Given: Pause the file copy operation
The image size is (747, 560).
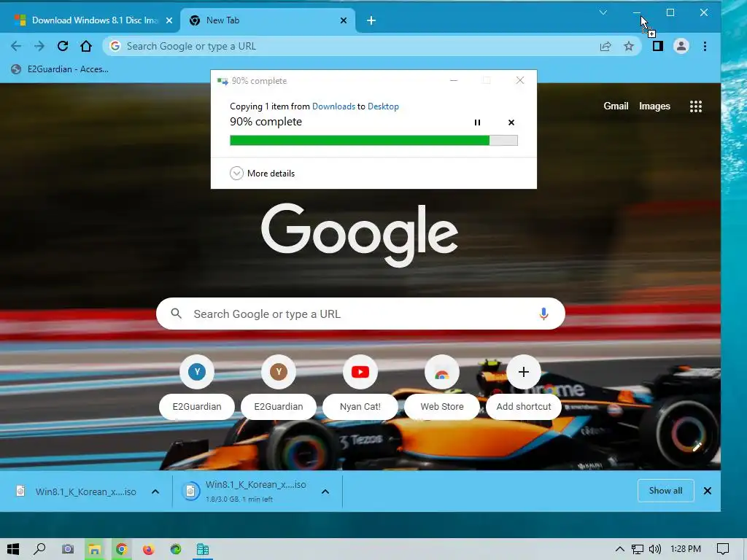Looking at the screenshot, I should [477, 122].
